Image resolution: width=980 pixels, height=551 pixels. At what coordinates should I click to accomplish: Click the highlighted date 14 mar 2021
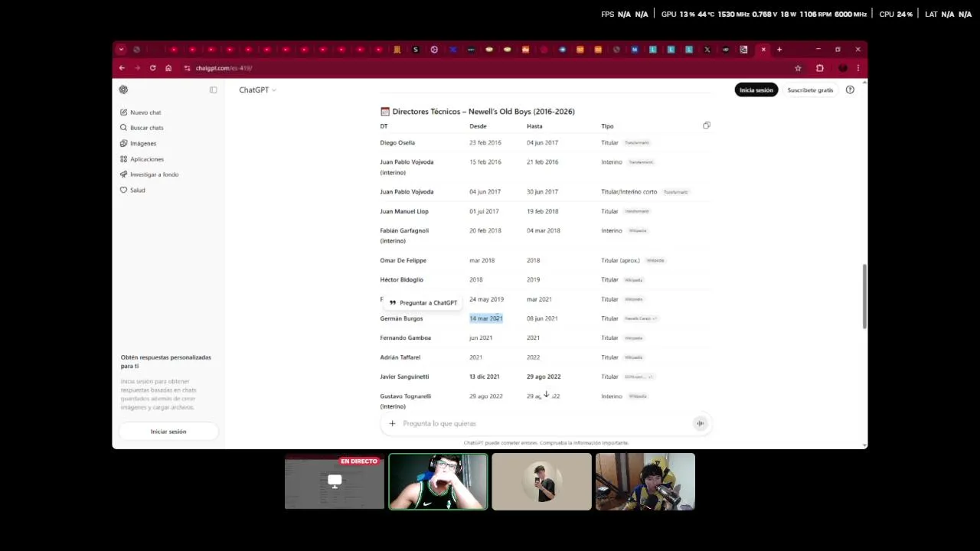486,318
